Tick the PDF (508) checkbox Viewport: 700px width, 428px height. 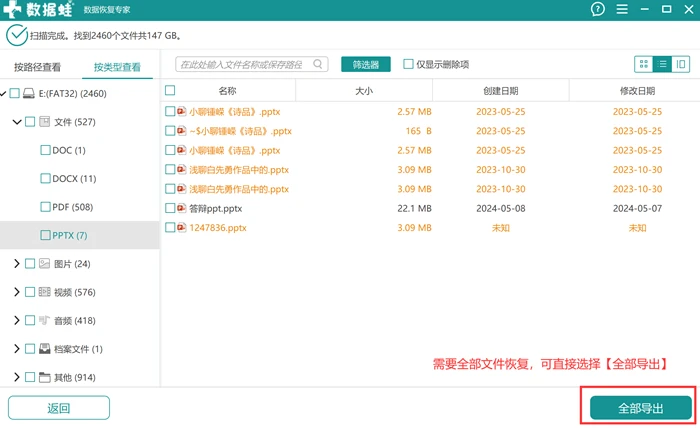point(45,207)
